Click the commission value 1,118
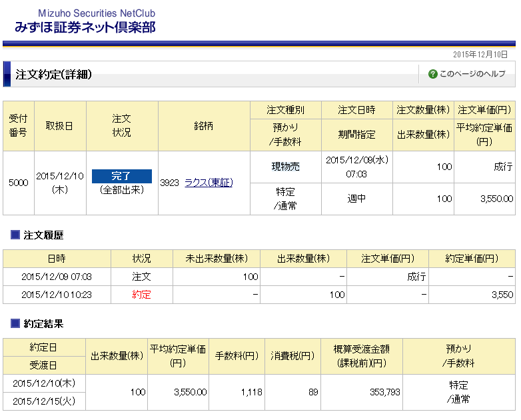The width and height of the screenshot is (521, 420). (x=252, y=393)
